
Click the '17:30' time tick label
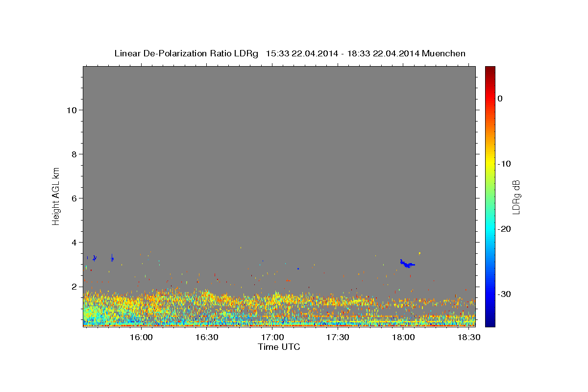point(338,338)
